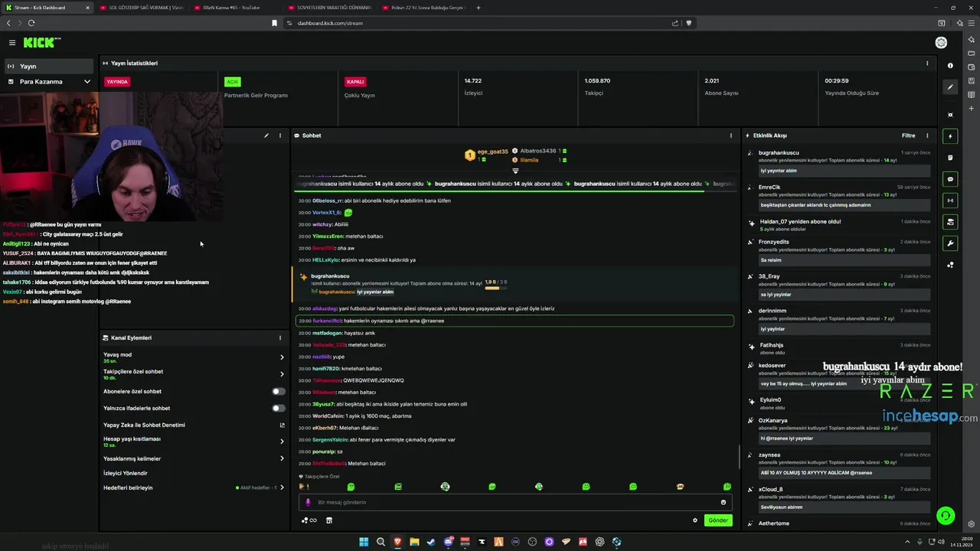
Task: Open chat settings gear next to Gönder
Action: [x=695, y=520]
